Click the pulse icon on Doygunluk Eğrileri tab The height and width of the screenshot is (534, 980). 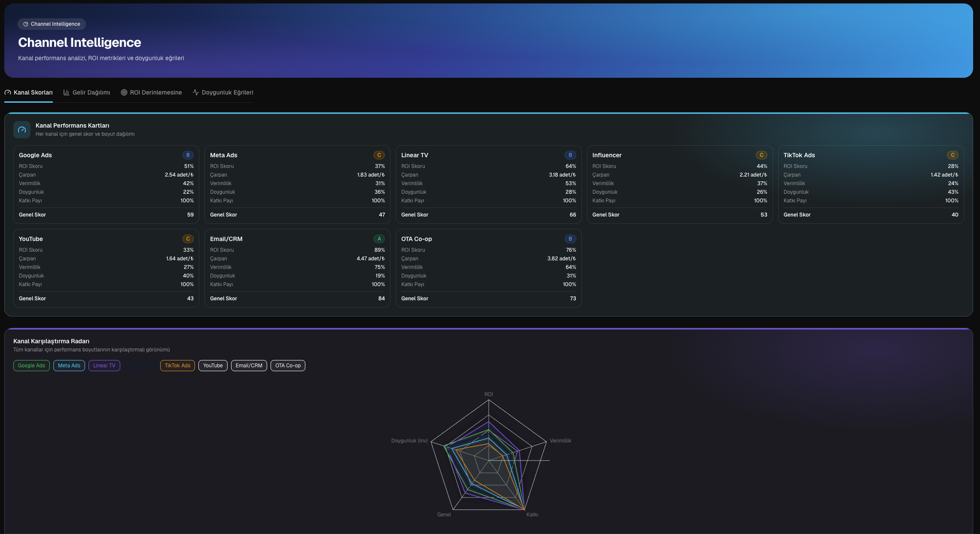196,92
